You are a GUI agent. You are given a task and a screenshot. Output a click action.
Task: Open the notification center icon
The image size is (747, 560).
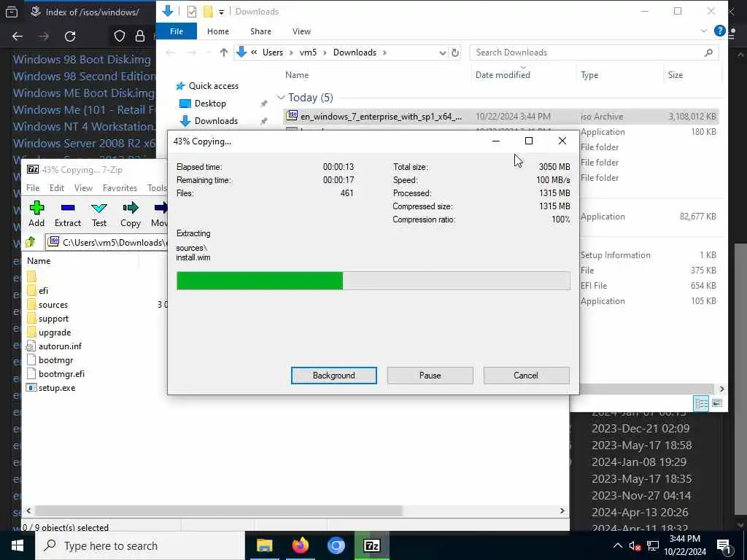pyautogui.click(x=724, y=545)
